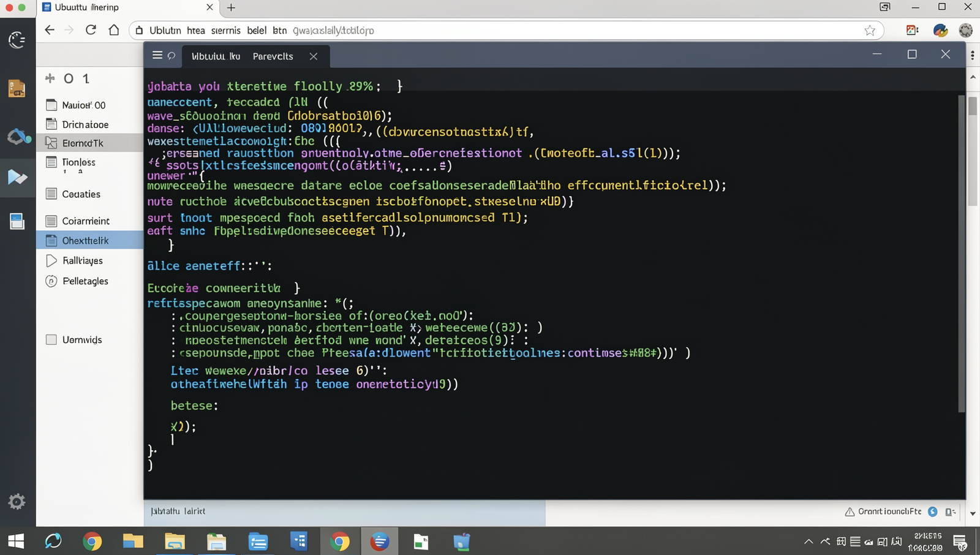Image resolution: width=980 pixels, height=555 pixels.
Task: Expand the 'Rallriayes' item triangle
Action: (51, 260)
